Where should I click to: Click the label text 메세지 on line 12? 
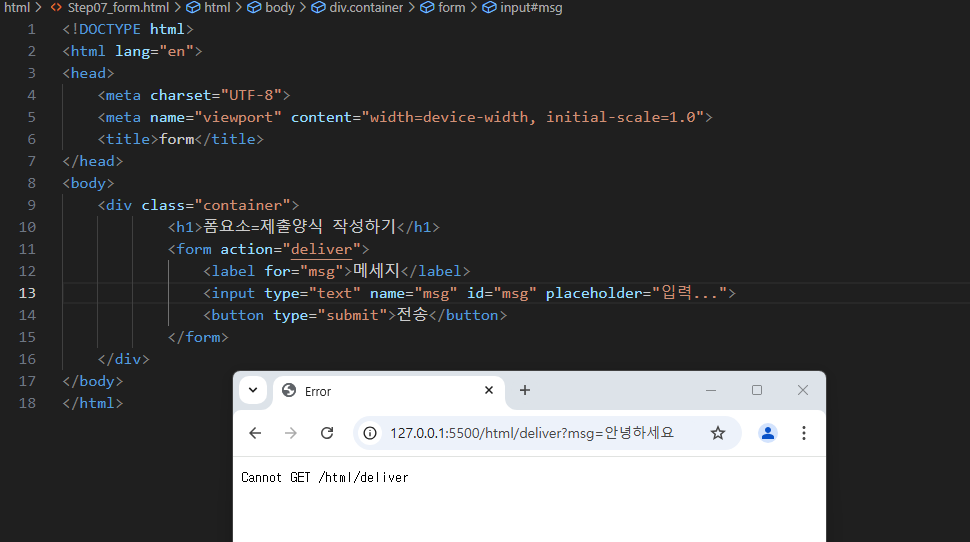click(x=377, y=271)
